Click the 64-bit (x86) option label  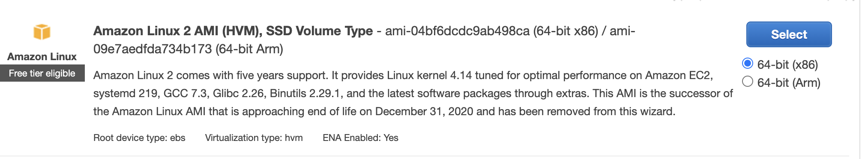click(787, 64)
